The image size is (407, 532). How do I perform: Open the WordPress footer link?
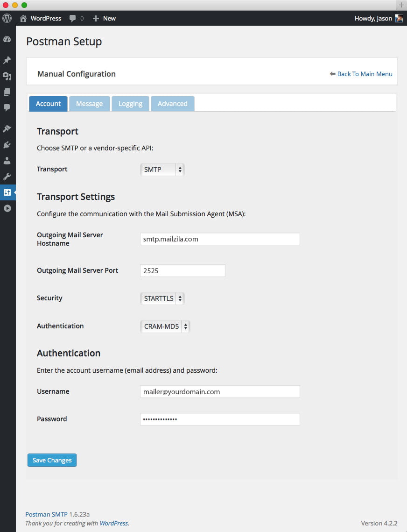pos(114,523)
